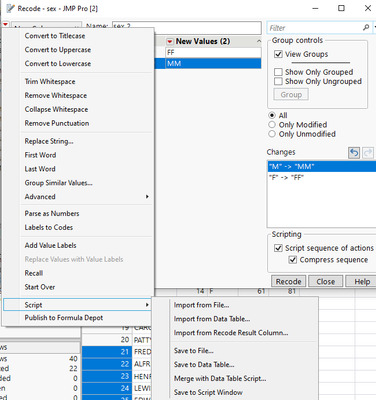Viewport: 376px width, 400px height.
Task: Choose Convert to Uppercase
Action: 58,50
